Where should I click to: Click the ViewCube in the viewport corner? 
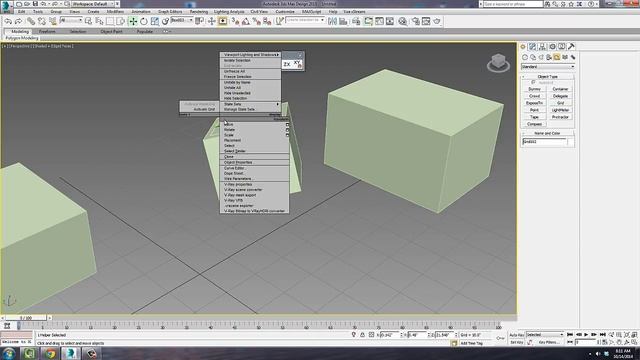pos(498,62)
